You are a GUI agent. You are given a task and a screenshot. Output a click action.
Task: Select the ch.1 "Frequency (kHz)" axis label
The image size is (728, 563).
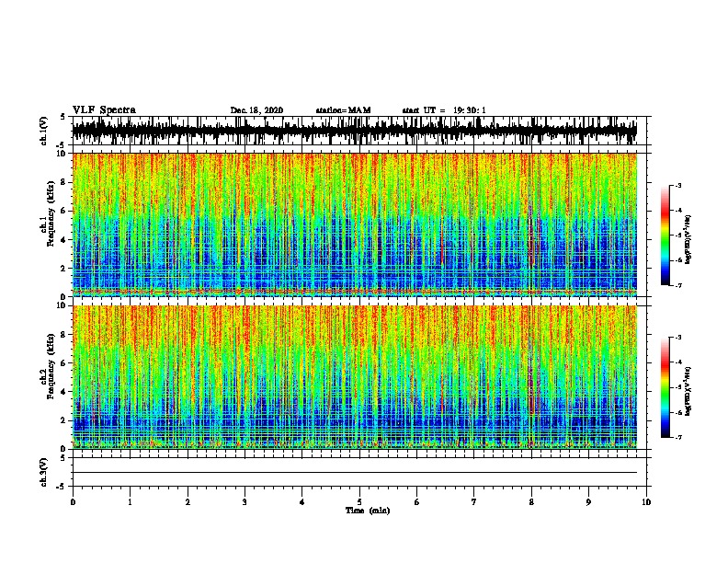(x=51, y=213)
